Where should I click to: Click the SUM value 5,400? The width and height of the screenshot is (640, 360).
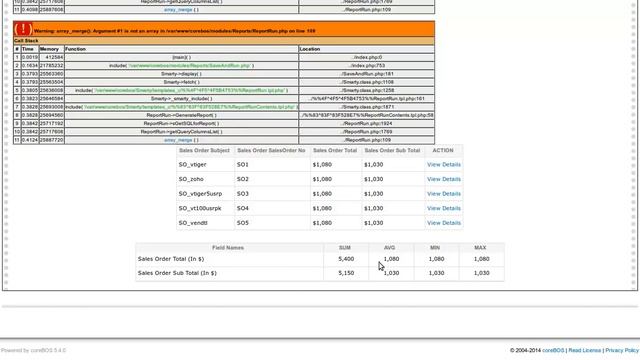click(x=346, y=259)
